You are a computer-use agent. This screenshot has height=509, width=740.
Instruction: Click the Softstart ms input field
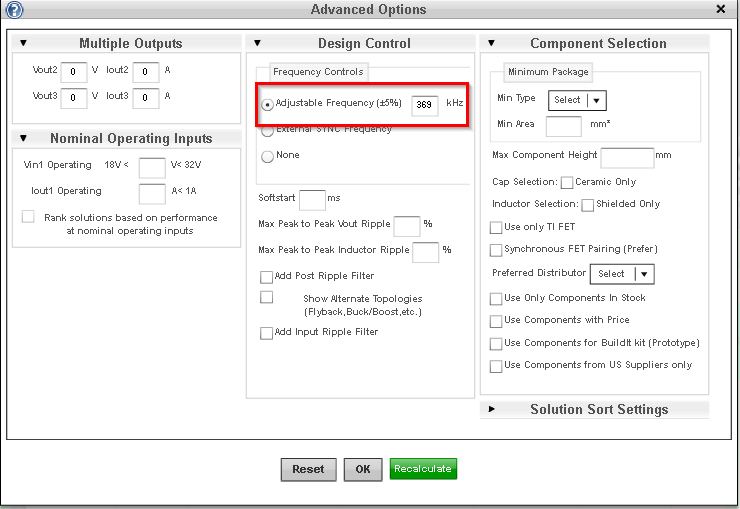point(312,199)
